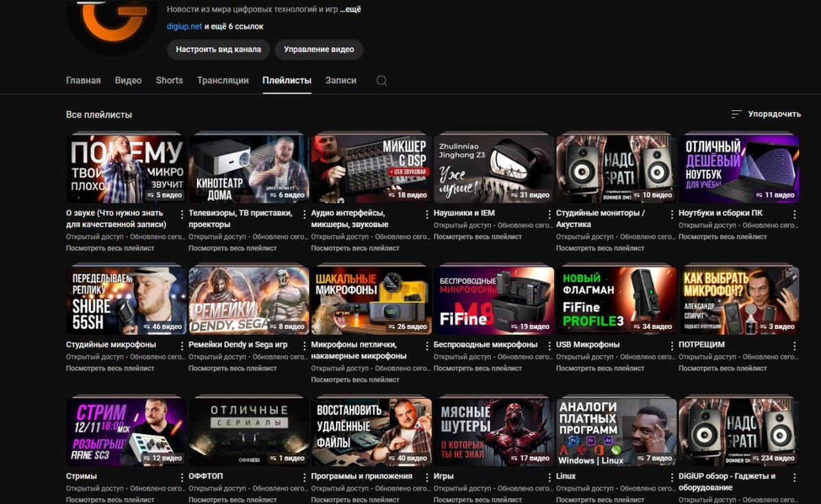Open the КИНОТЕАТР ДОМА playlist thumbnail
The width and height of the screenshot is (821, 504).
pos(248,169)
